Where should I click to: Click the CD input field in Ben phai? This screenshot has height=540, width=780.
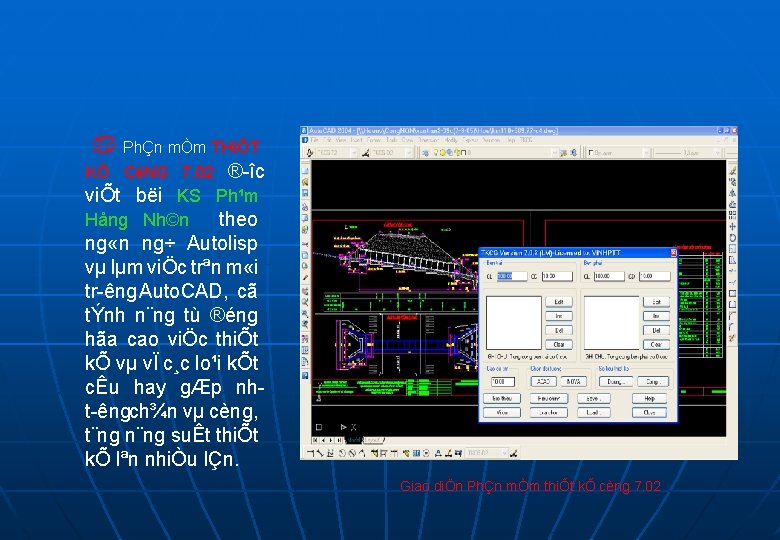[x=655, y=276]
